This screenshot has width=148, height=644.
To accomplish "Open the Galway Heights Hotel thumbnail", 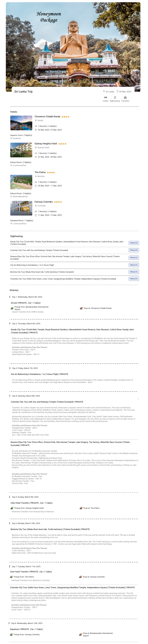I will (x=21, y=150).
